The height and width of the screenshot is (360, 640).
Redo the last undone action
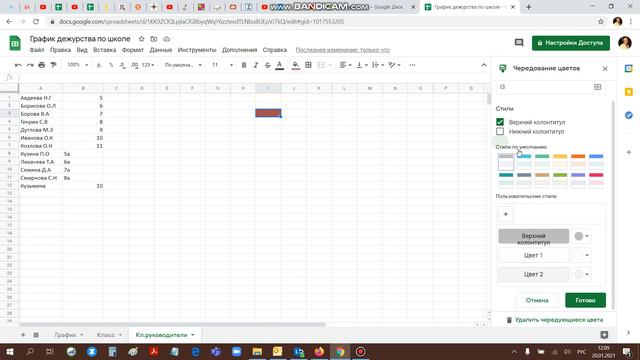[x=30, y=65]
